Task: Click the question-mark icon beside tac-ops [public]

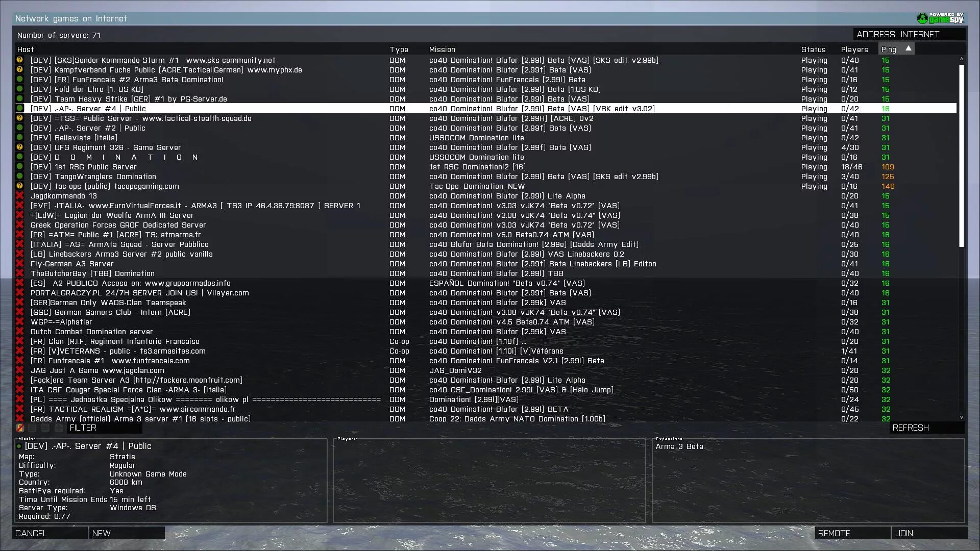Action: 20,186
